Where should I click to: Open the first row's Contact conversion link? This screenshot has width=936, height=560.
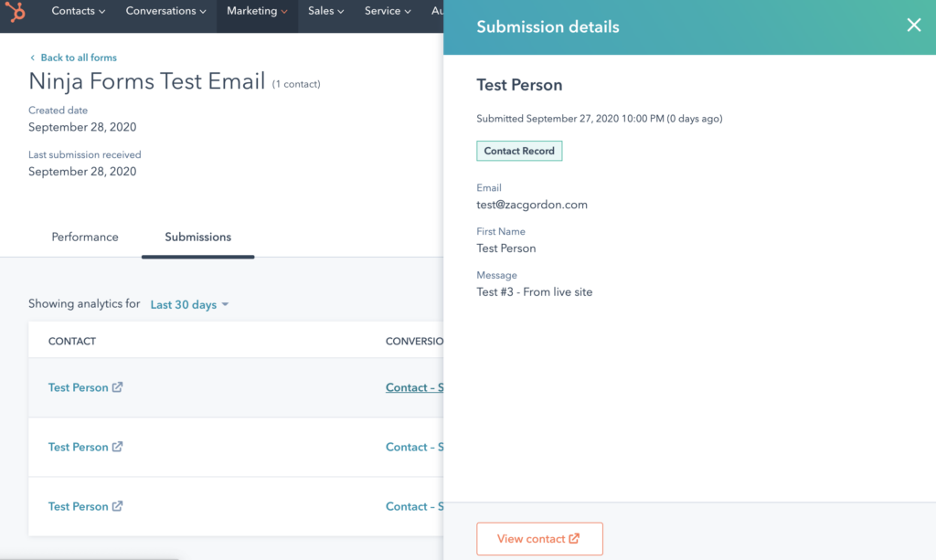(414, 387)
